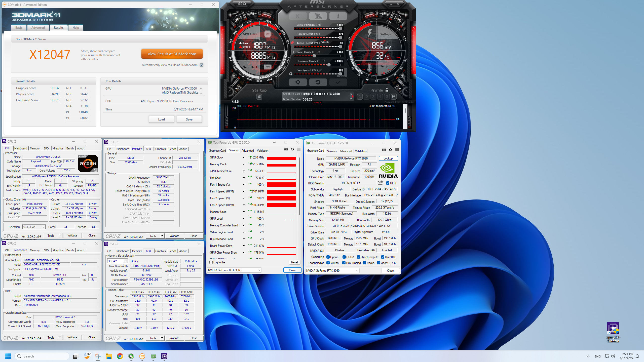Image resolution: width=644 pixels, height=362 pixels.
Task: Open GPU Clock sensor dropdown in GPU-Z
Action: [x=244, y=157]
